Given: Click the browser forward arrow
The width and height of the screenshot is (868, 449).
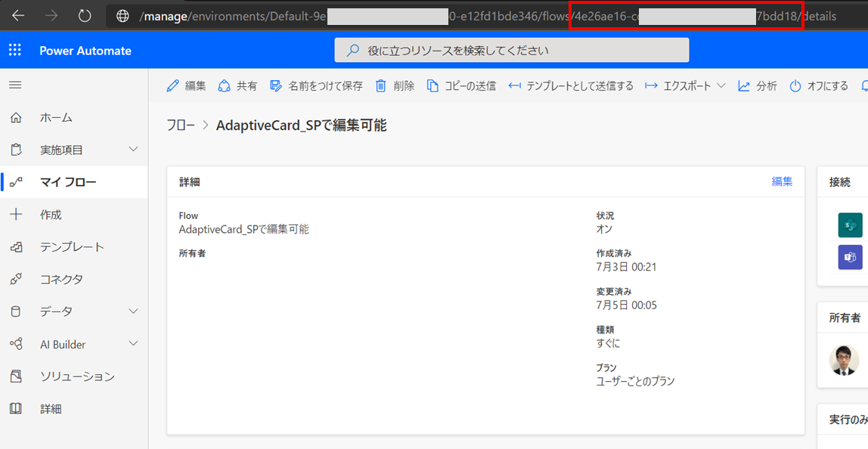Looking at the screenshot, I should [x=51, y=16].
